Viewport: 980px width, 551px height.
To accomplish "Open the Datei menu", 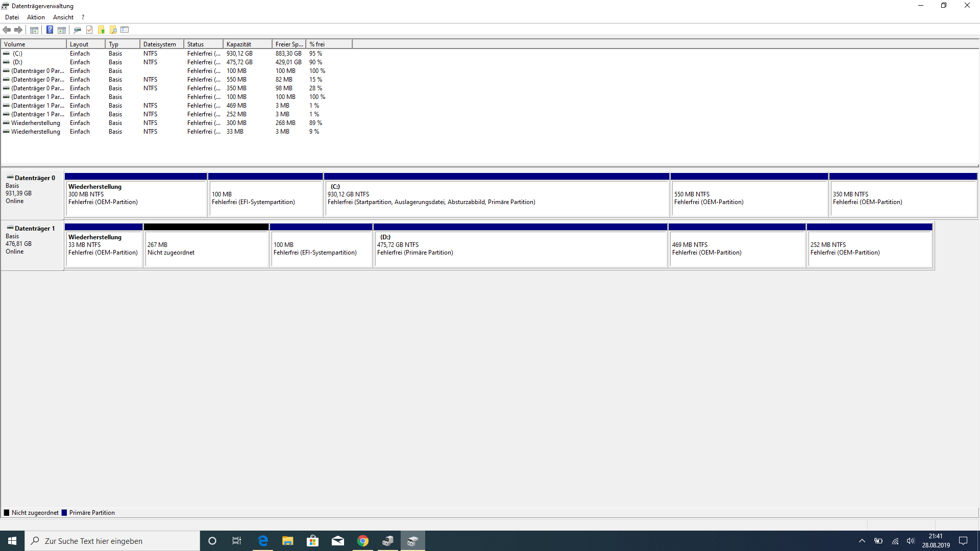I will point(12,17).
